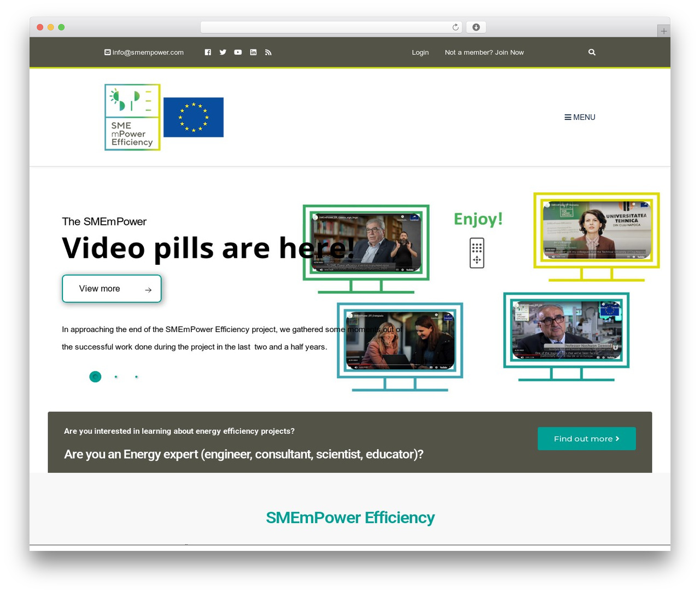Click the LinkedIn icon in header
700x593 pixels.
pos(253,53)
